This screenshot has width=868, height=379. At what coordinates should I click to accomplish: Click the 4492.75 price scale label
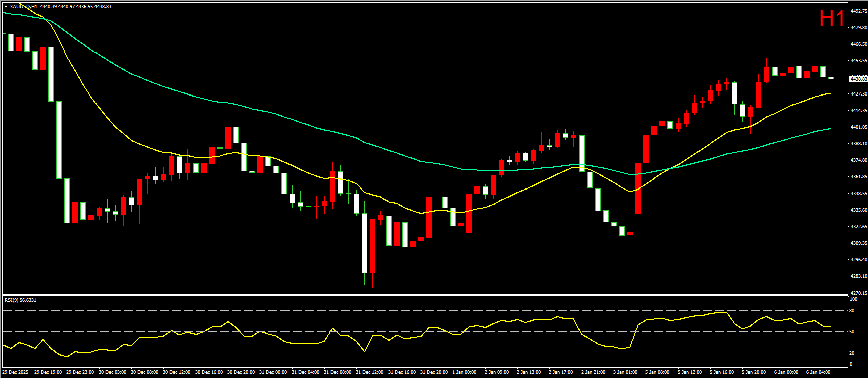(x=859, y=11)
